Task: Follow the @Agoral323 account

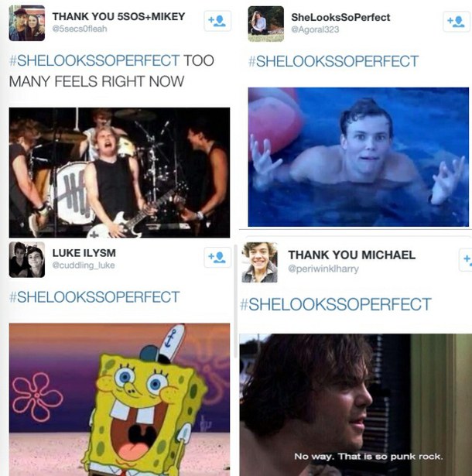Action: pos(456,22)
